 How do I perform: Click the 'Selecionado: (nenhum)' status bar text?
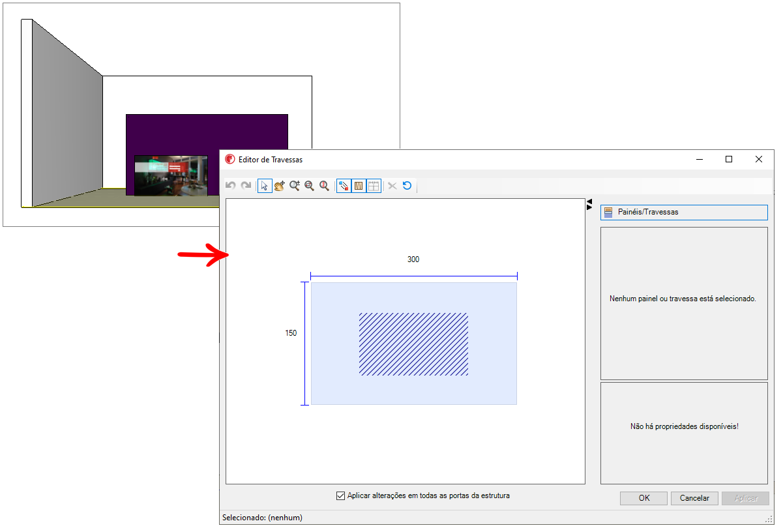[262, 518]
